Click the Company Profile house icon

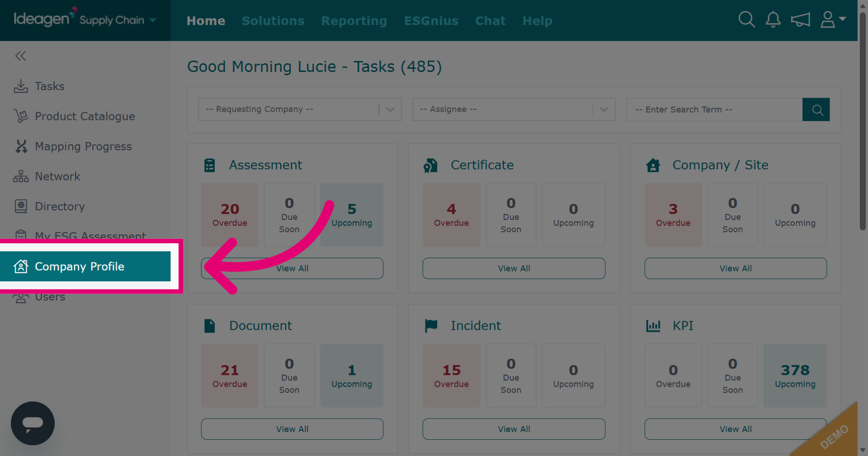point(21,266)
